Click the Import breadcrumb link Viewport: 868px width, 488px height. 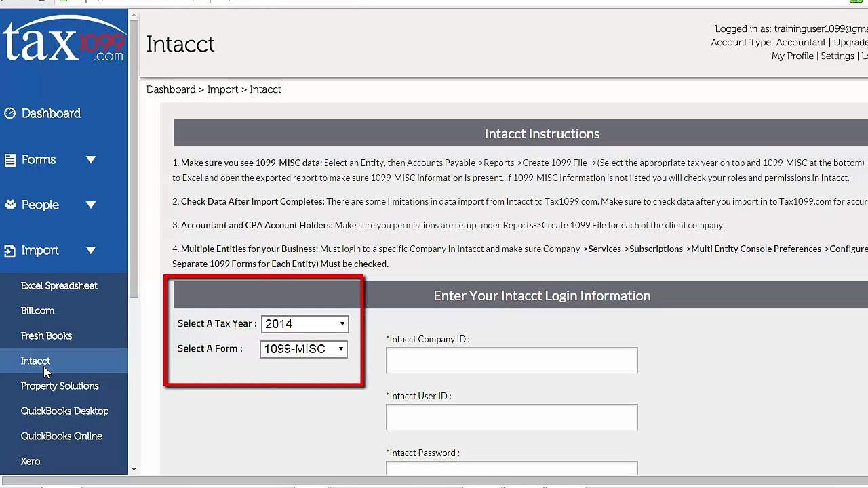(222, 89)
